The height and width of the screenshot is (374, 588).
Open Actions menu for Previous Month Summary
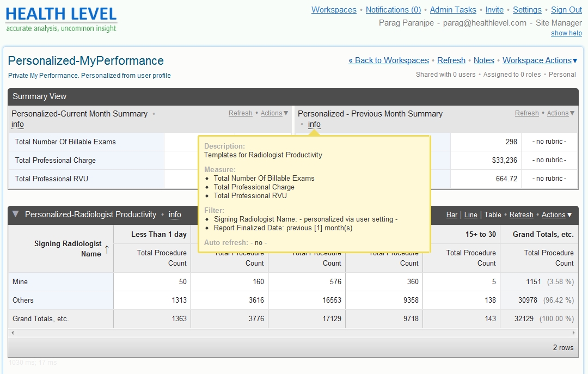(561, 113)
